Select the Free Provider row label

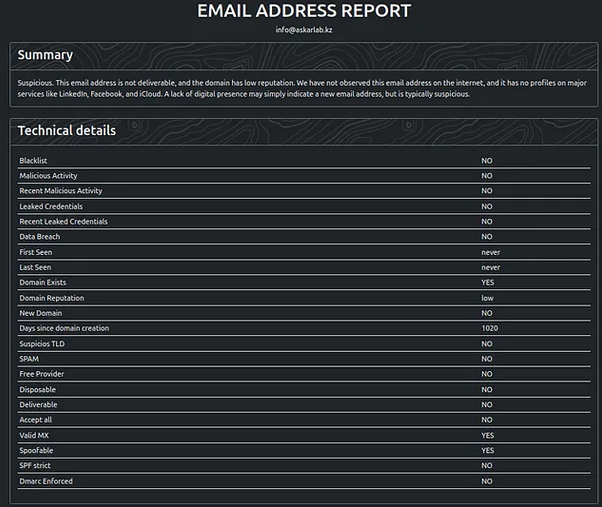(x=42, y=374)
